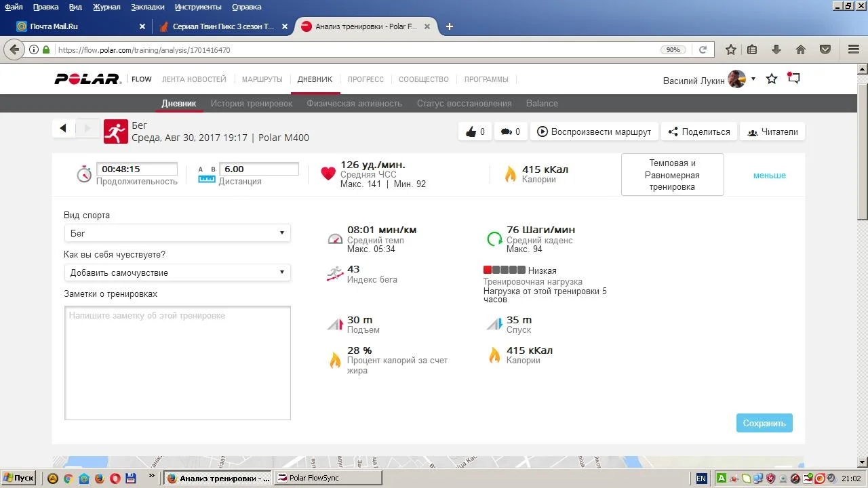Click the Пуск start button
868x488 pixels.
19,478
